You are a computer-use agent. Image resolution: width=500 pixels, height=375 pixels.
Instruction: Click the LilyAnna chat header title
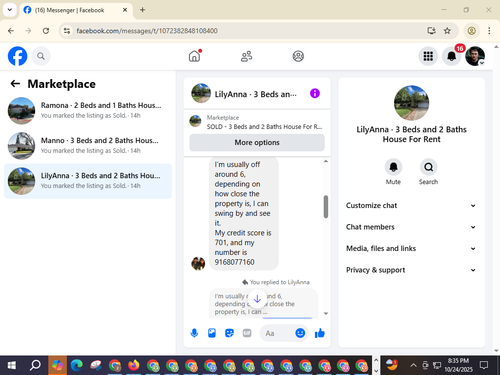[255, 94]
